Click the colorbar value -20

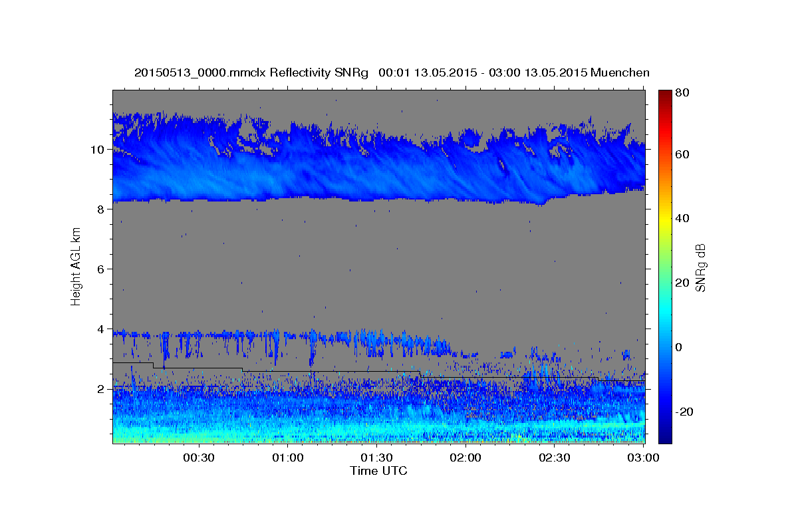pyautogui.click(x=683, y=412)
